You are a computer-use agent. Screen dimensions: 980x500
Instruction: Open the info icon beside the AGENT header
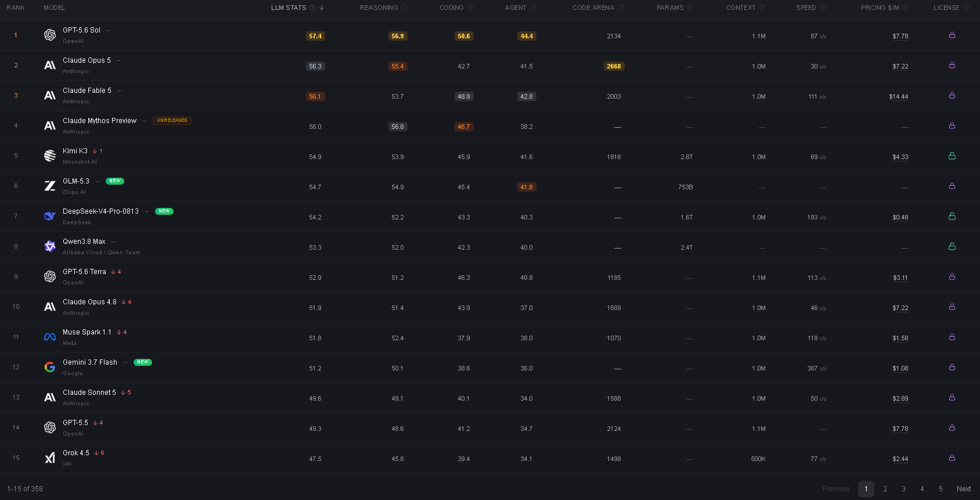point(533,8)
